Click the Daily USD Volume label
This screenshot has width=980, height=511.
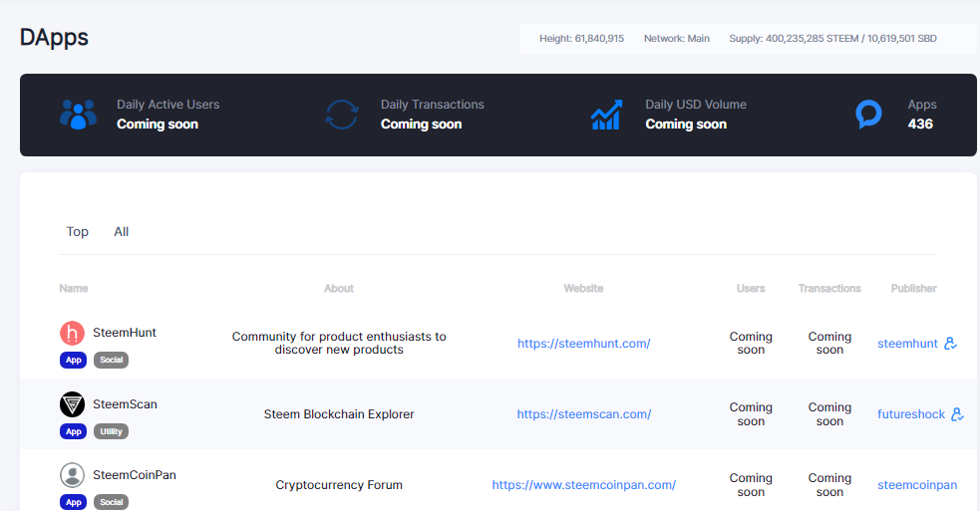(x=696, y=105)
